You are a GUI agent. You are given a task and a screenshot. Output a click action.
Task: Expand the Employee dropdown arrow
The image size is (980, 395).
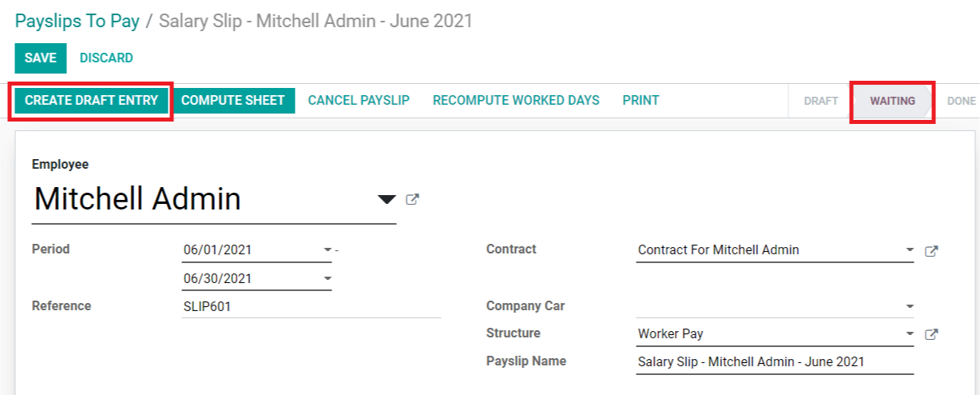387,200
